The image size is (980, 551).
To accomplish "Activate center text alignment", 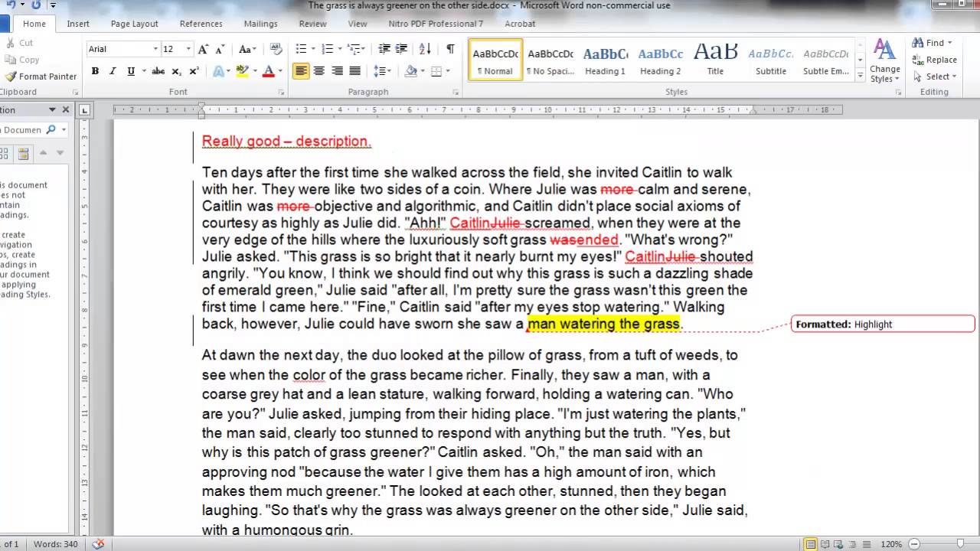I will 319,70.
